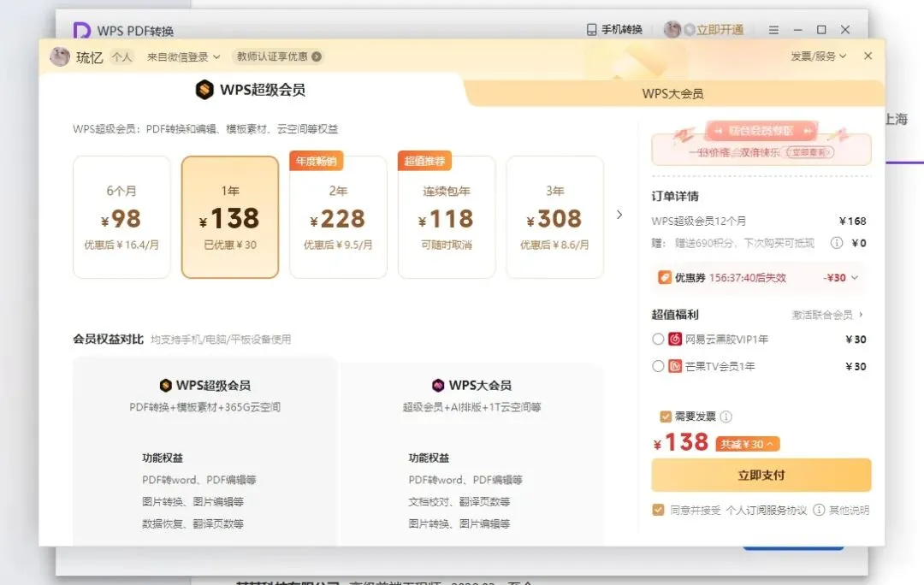The width and height of the screenshot is (924, 585).
Task: Click the 手机转换 text label
Action: (622, 29)
